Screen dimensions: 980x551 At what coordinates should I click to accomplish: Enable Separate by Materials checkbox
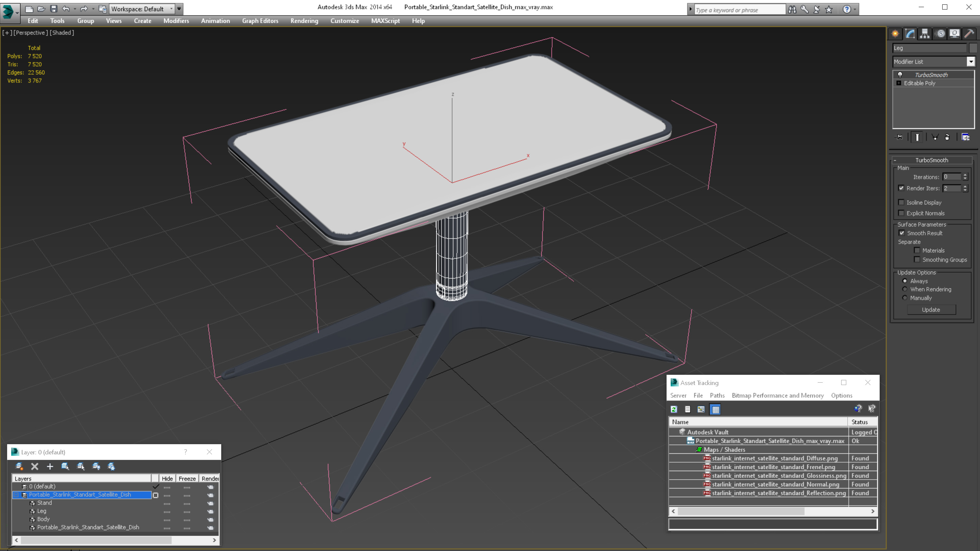pos(917,250)
